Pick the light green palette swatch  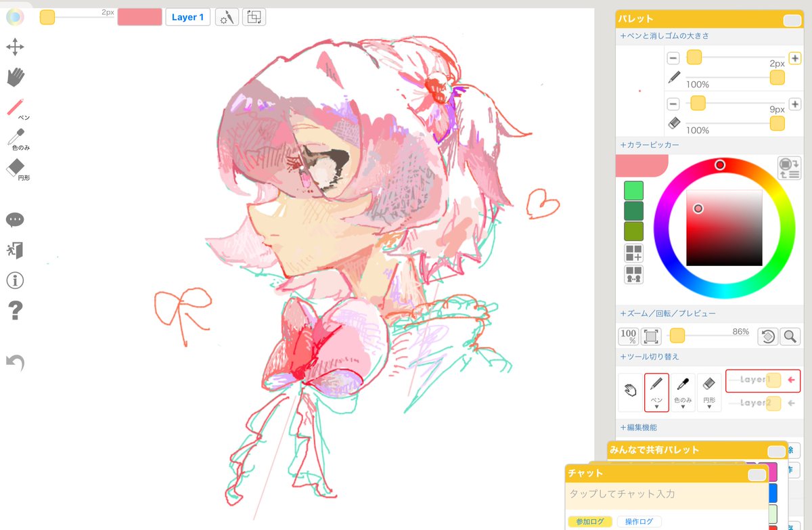[x=634, y=191]
